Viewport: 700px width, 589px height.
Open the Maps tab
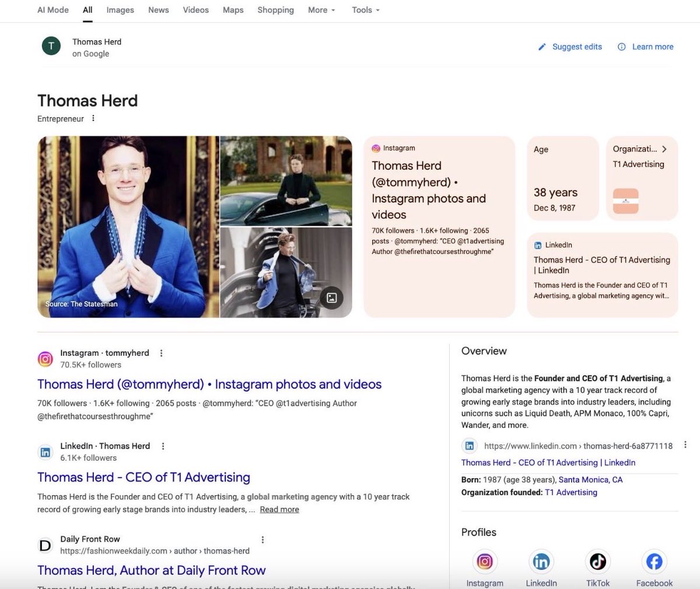pos(233,10)
